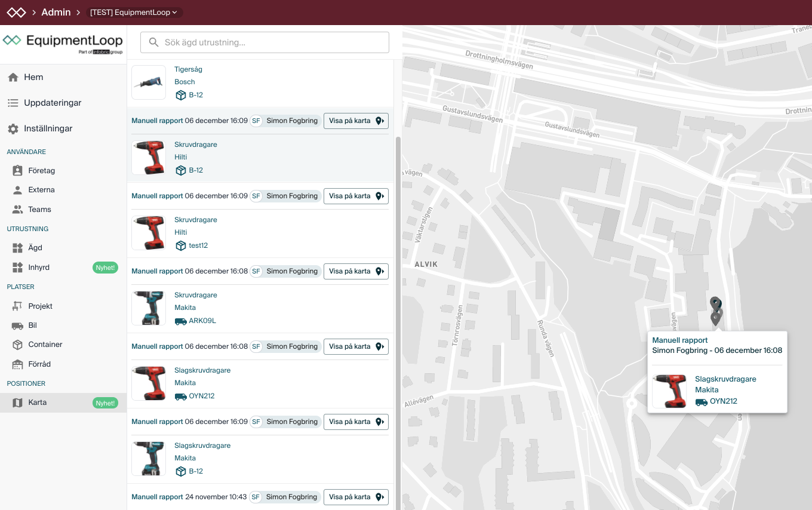812x510 pixels.
Task: Click the ARK09L truck icon in list
Action: [x=180, y=321]
